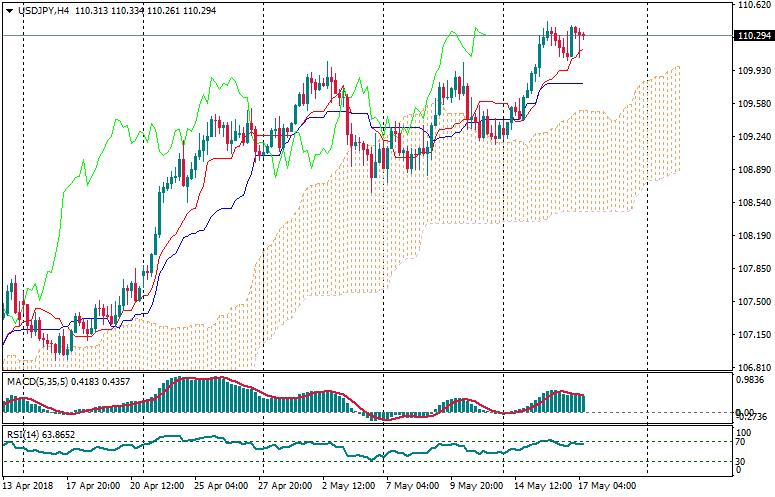
Task: Click the 109.240 price scale label
Action: pos(752,137)
